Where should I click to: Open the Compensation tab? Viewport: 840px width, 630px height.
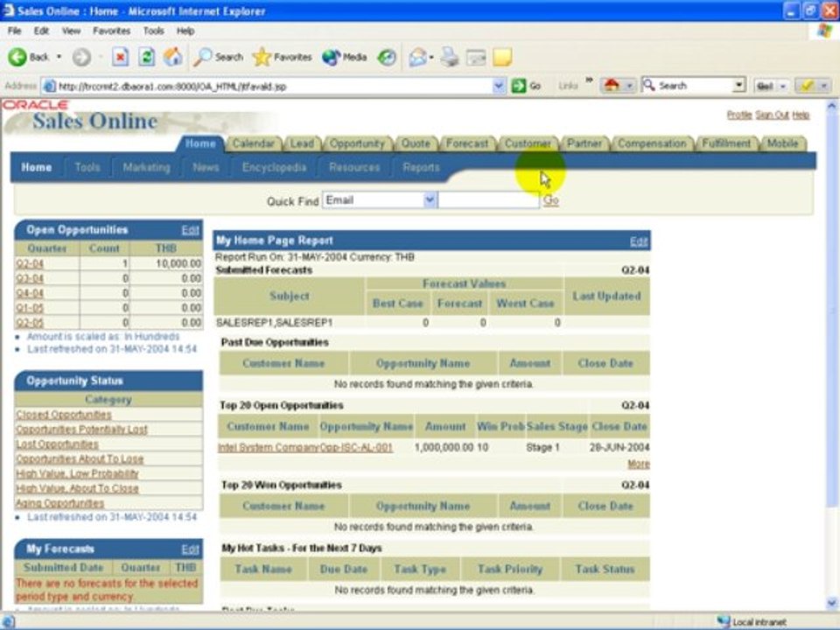[652, 143]
